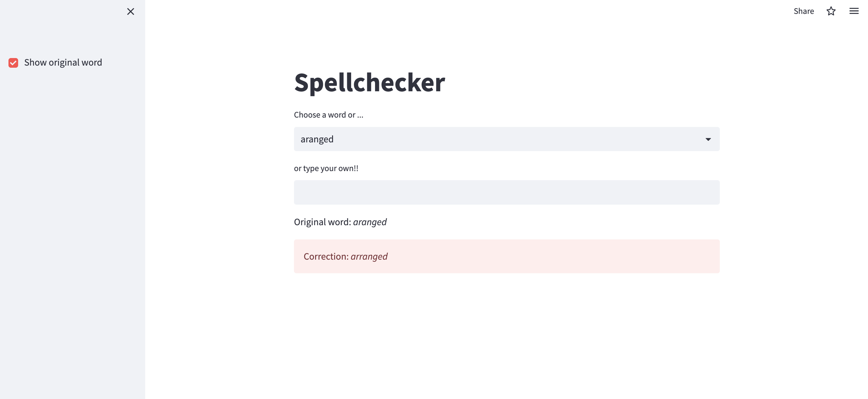Close the sidebar with the X icon
The image size is (868, 399).
point(131,11)
